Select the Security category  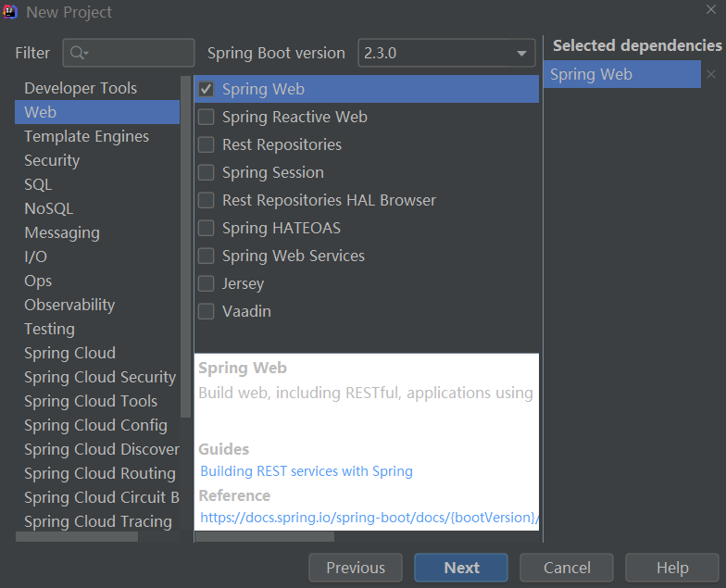52,161
